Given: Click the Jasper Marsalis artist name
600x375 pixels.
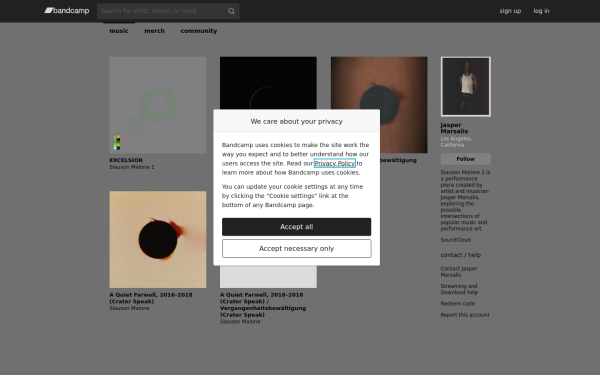Looking at the screenshot, I should [454, 128].
